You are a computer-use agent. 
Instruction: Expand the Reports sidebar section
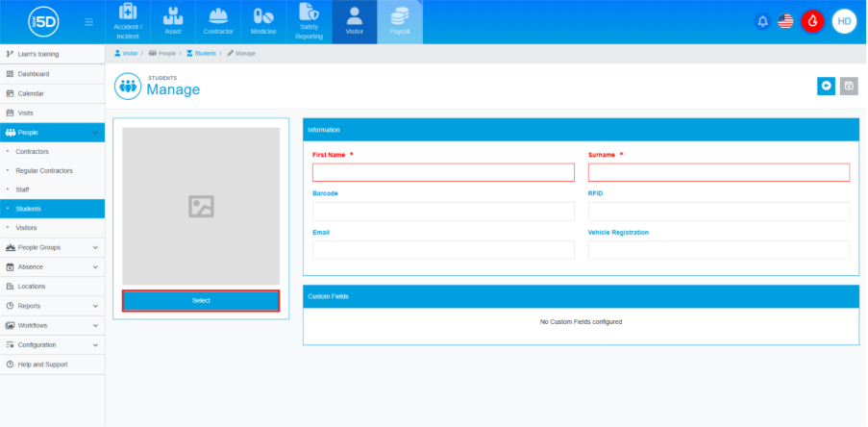point(52,306)
